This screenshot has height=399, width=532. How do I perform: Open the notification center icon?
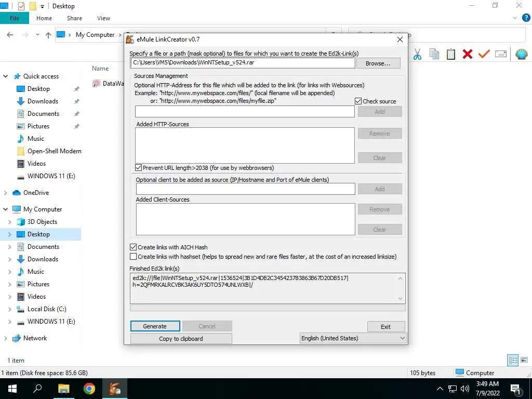click(x=516, y=389)
